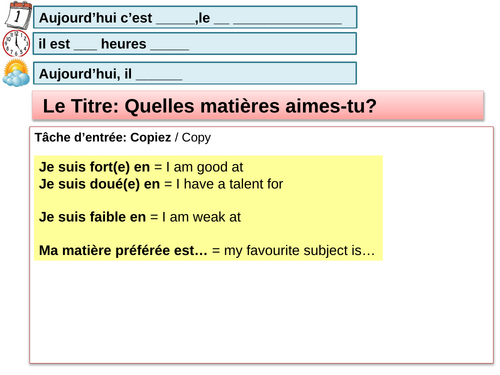Click the translation "I have a talent for"
This screenshot has width=500, height=375.
point(229,184)
